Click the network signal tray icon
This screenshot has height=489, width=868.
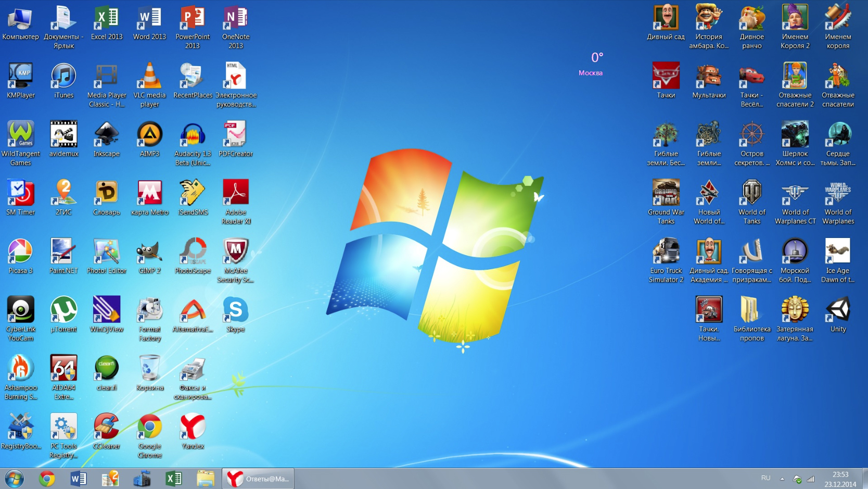pyautogui.click(x=811, y=479)
